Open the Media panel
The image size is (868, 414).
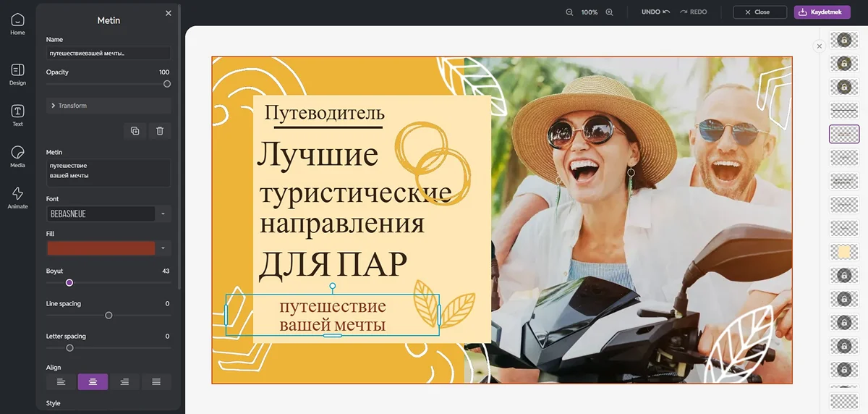(x=17, y=156)
